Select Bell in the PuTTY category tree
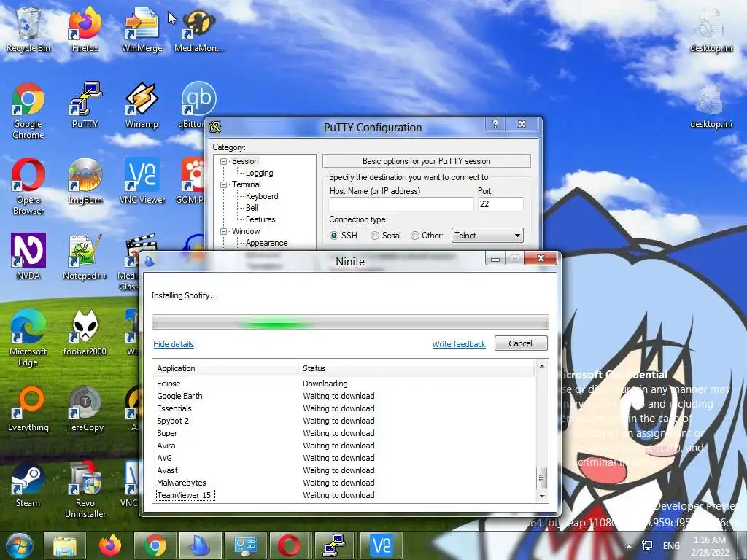This screenshot has width=747, height=560. click(x=252, y=208)
